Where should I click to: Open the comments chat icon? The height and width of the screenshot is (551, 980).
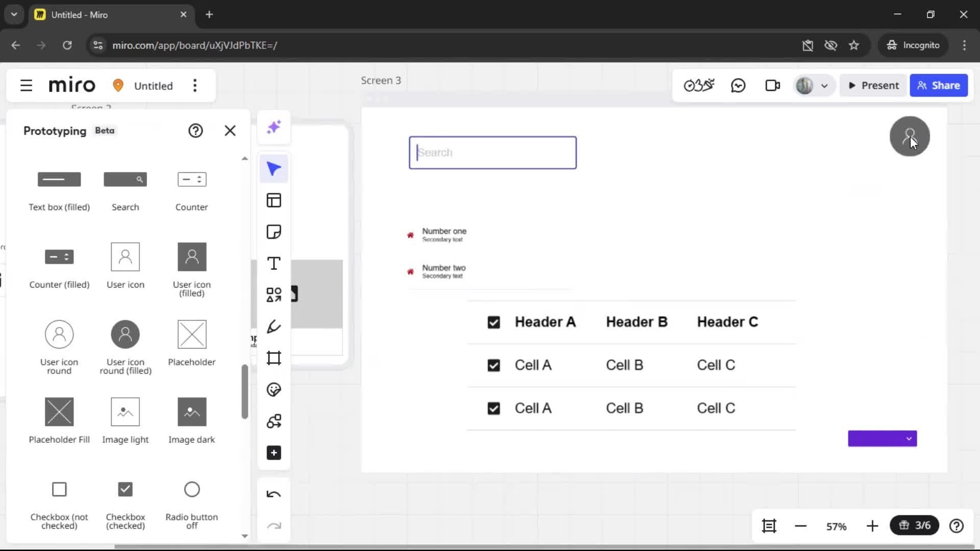click(x=738, y=86)
